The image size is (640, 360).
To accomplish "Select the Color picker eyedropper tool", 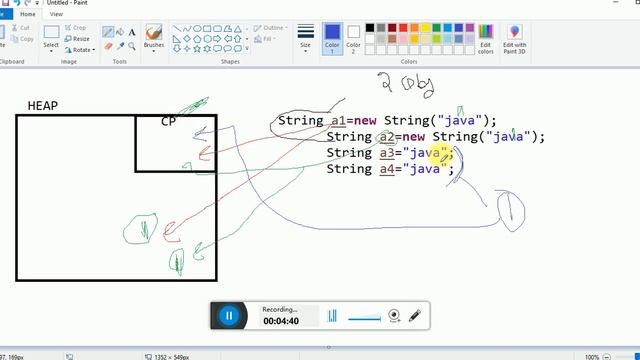I will coord(120,46).
